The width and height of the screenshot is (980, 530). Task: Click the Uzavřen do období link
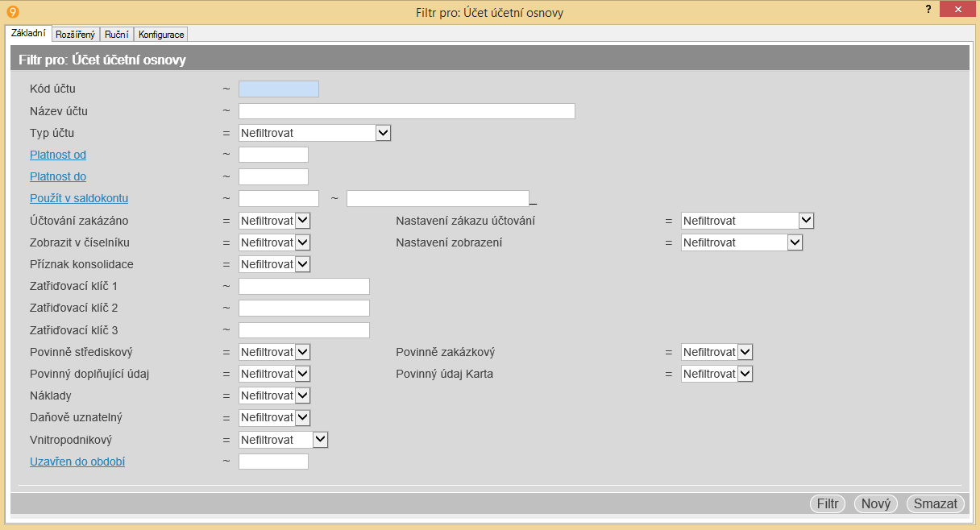(x=77, y=462)
